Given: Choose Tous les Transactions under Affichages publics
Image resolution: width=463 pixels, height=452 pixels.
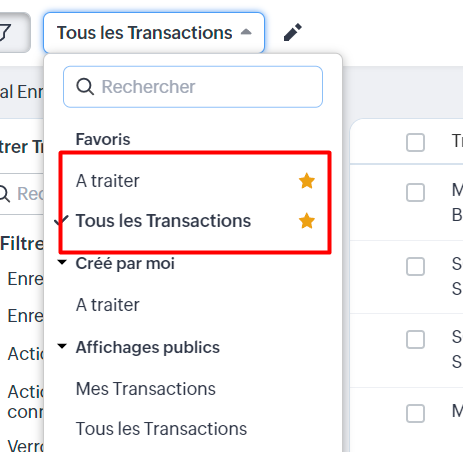Looking at the screenshot, I should pos(161,429).
